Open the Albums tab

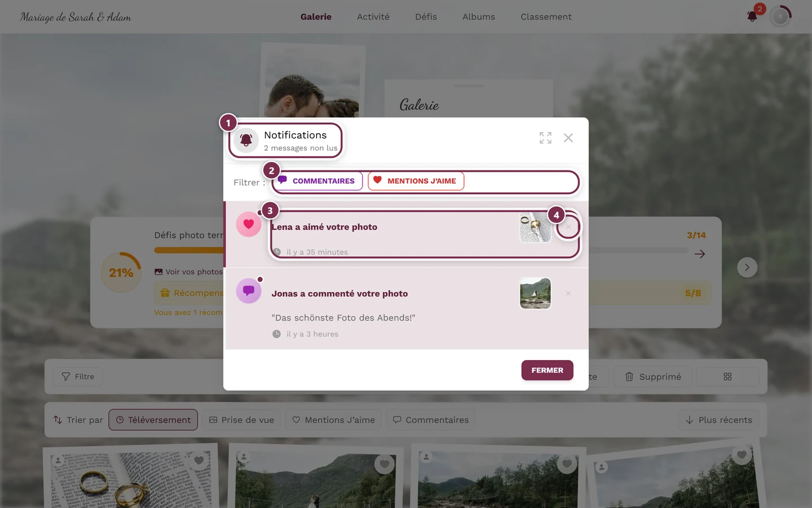(479, 17)
